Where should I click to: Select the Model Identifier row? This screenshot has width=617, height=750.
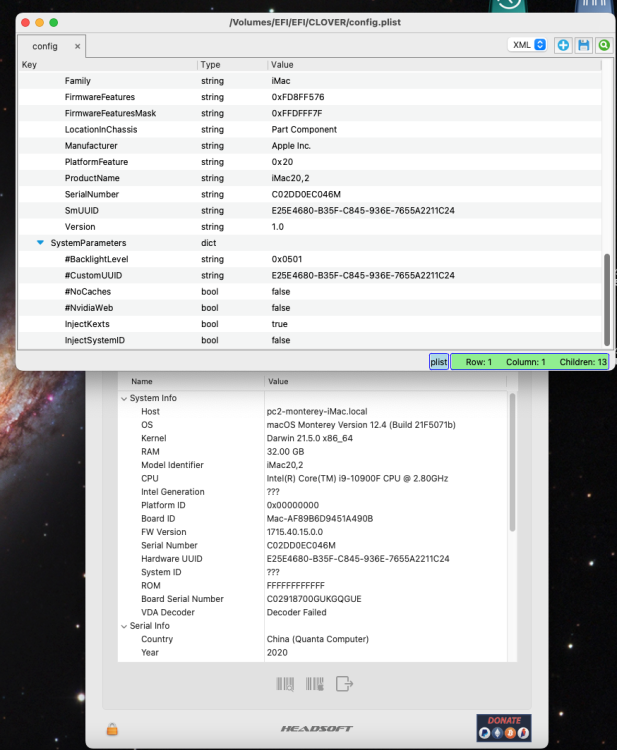313,465
